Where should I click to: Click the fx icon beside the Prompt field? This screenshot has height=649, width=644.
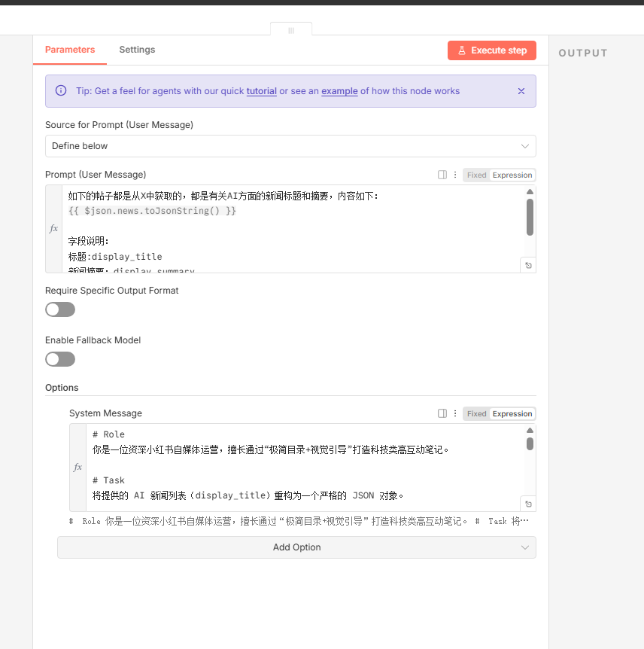point(53,228)
